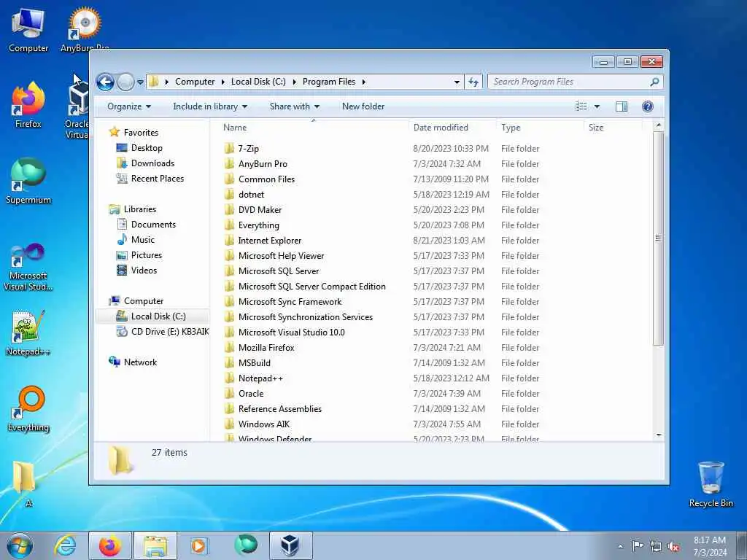Select the Windows AIK folder
The width and height of the screenshot is (747, 560).
point(263,424)
